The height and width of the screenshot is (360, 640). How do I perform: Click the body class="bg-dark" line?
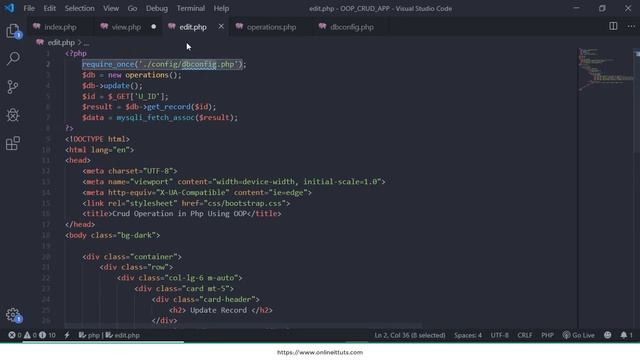coord(113,235)
